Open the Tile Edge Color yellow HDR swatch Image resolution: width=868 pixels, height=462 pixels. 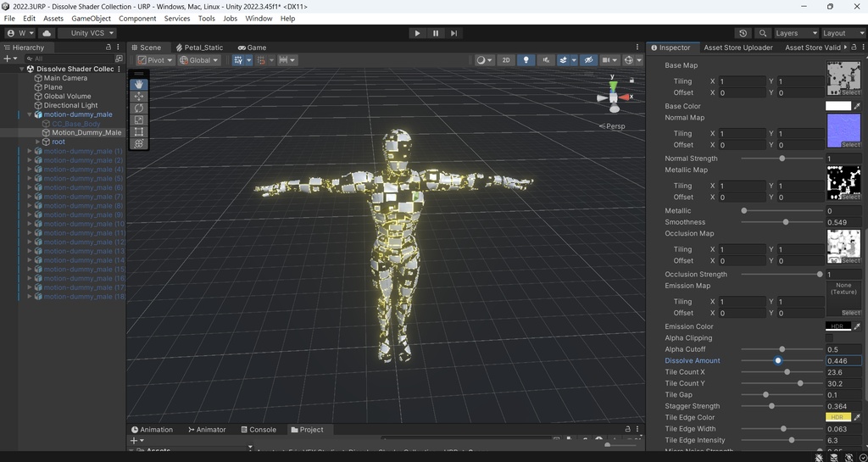tap(838, 417)
